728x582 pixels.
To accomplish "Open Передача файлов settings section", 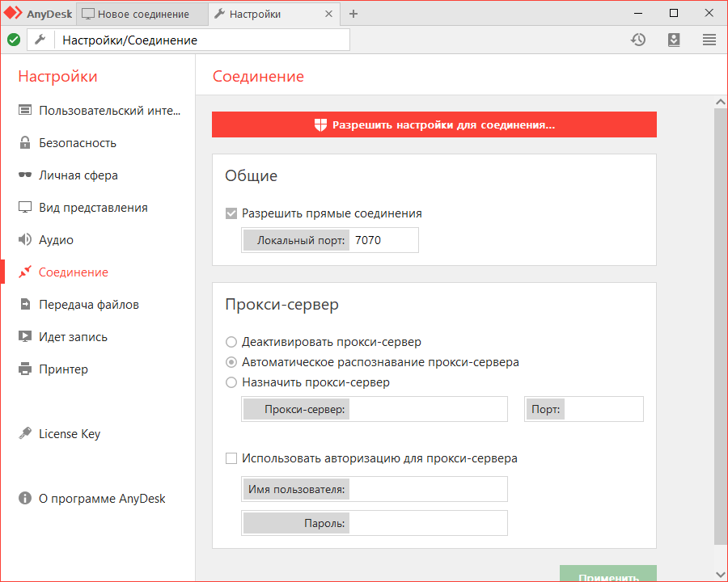I will (98, 305).
